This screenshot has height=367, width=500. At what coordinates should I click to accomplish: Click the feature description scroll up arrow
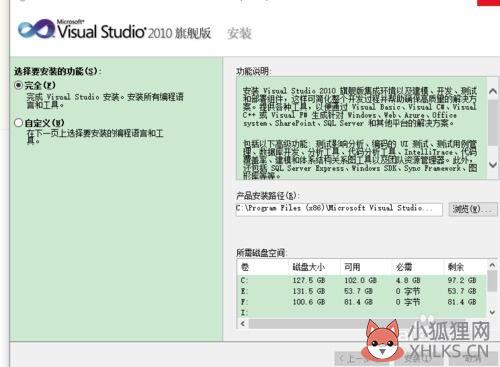[x=493, y=91]
